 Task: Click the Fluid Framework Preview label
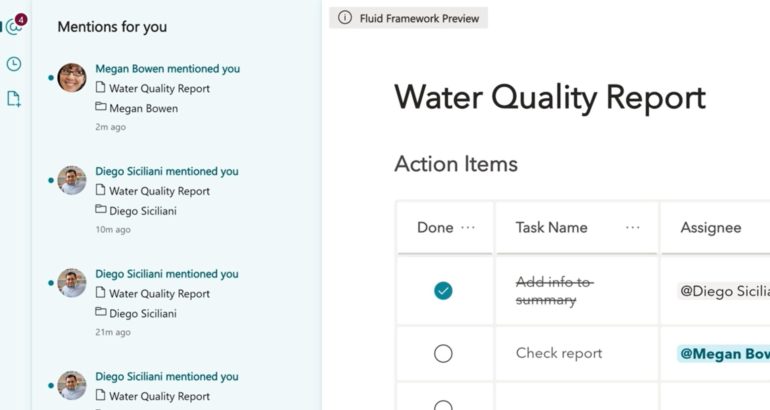[x=419, y=18]
